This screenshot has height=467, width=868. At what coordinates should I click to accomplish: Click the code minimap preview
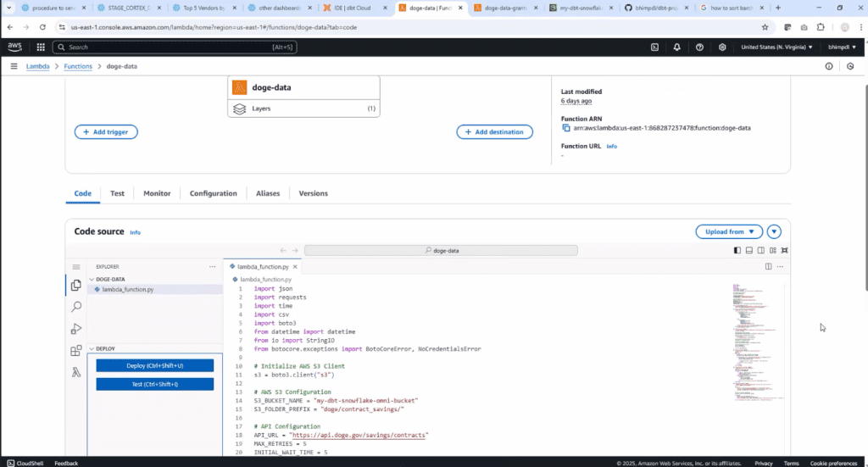757,342
